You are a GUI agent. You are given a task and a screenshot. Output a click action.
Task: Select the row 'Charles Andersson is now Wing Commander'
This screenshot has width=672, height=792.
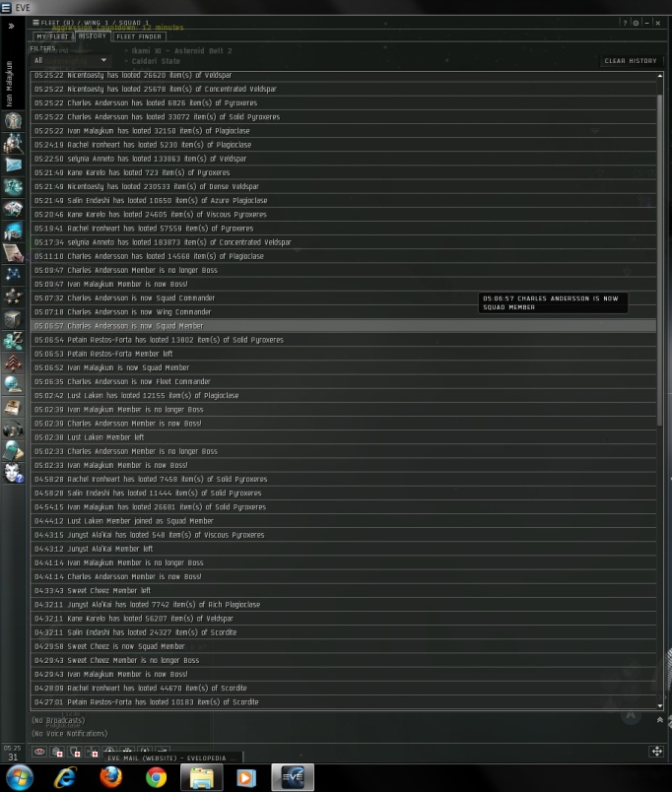(343, 311)
